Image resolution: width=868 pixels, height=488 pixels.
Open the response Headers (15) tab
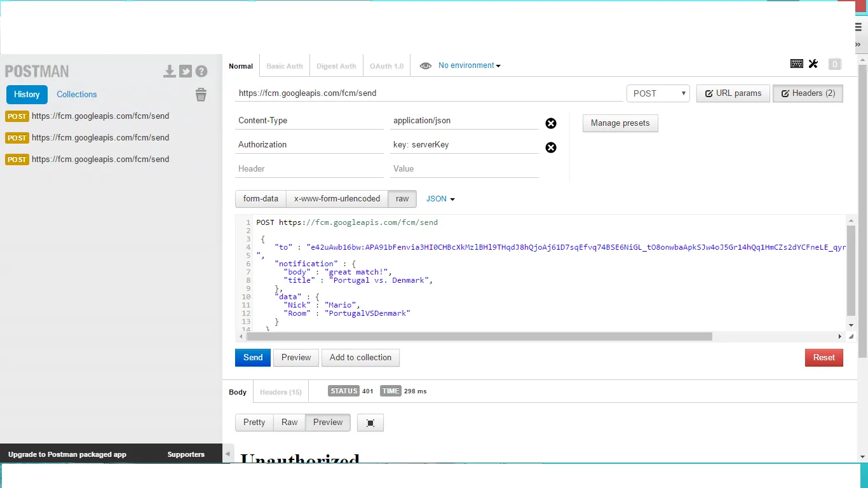tap(281, 391)
